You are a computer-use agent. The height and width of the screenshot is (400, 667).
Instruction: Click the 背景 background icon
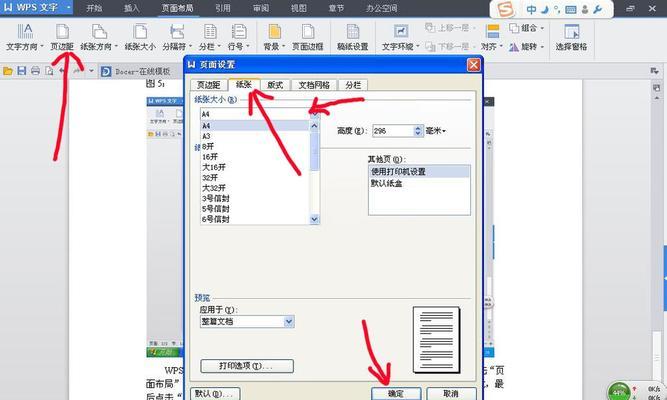(x=274, y=32)
